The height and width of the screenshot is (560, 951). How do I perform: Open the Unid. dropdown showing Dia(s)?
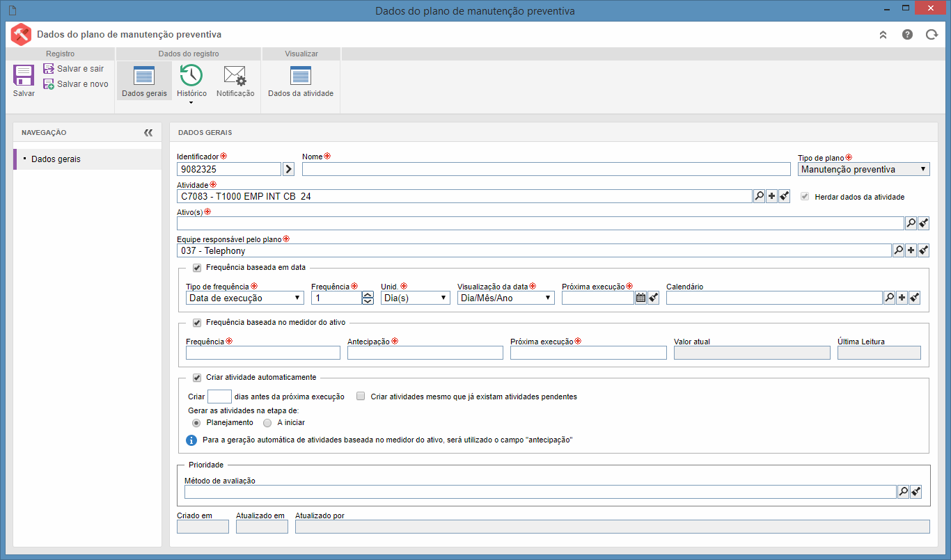(x=416, y=298)
